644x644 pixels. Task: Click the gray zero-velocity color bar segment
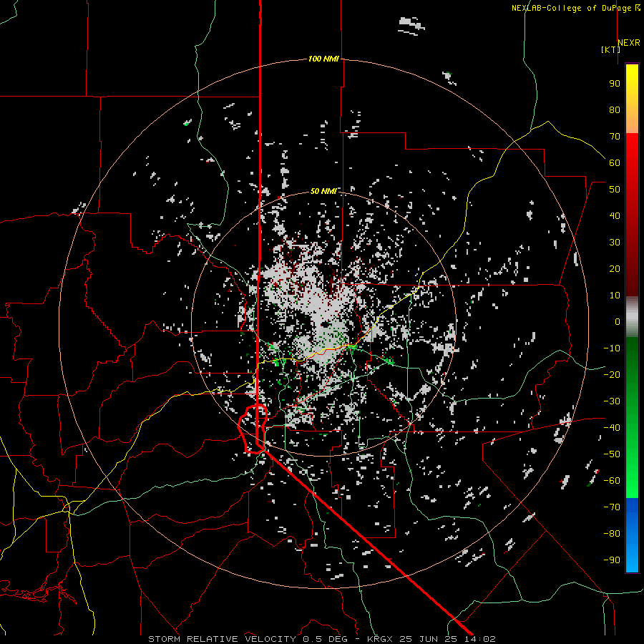click(x=632, y=317)
